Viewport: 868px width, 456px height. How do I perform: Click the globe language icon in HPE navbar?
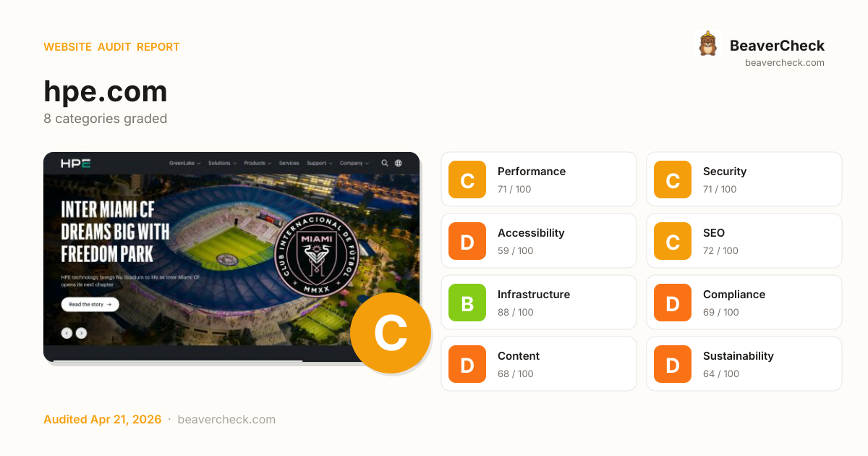pos(398,163)
